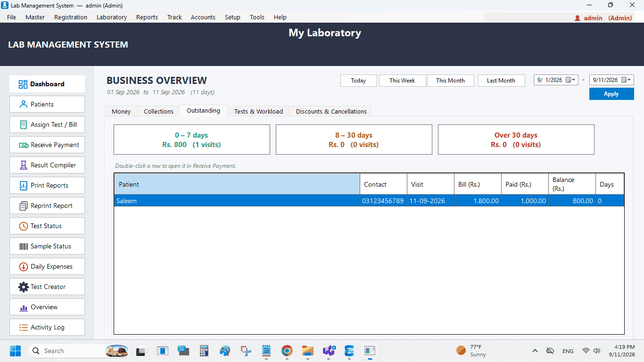Viewport: 644px width, 362px height.
Task: Click the start date text 9/ 1/2026
Action: pyautogui.click(x=550, y=80)
